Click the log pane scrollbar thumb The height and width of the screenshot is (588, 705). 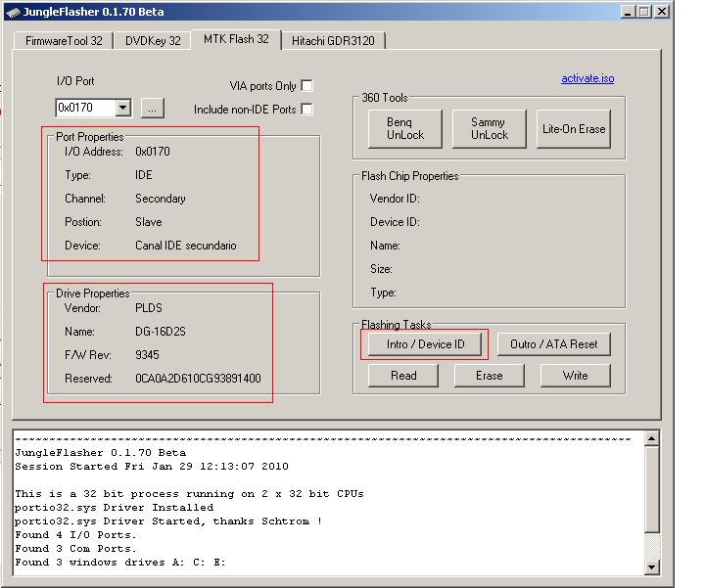(651, 489)
